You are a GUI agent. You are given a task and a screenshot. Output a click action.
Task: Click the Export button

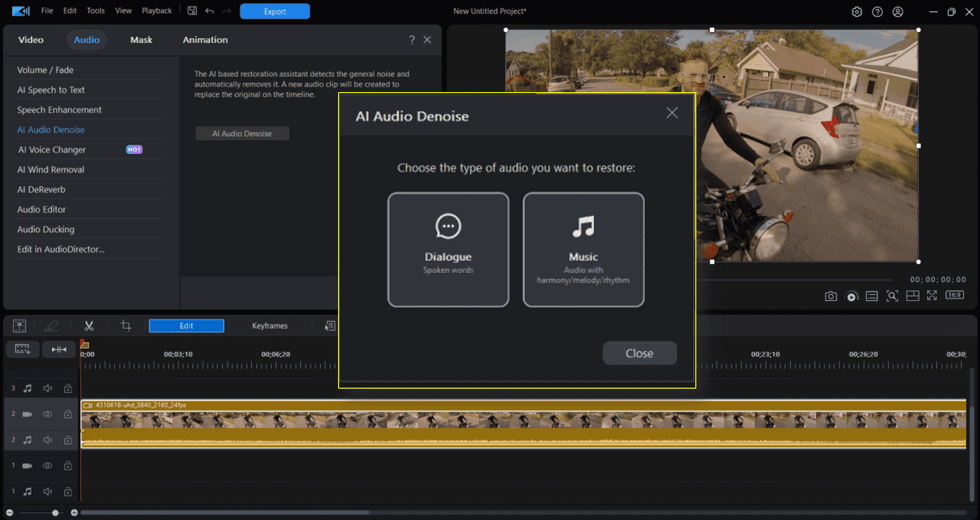pos(274,11)
